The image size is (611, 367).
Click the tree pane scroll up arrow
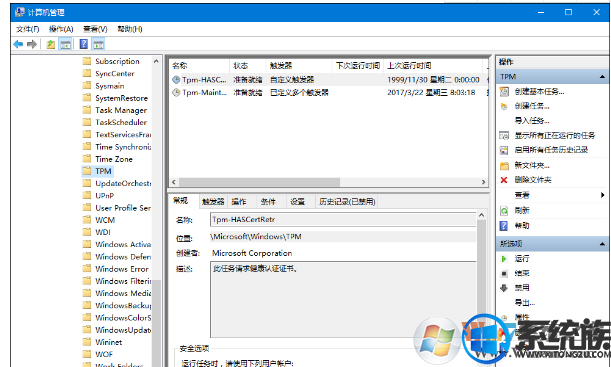156,61
